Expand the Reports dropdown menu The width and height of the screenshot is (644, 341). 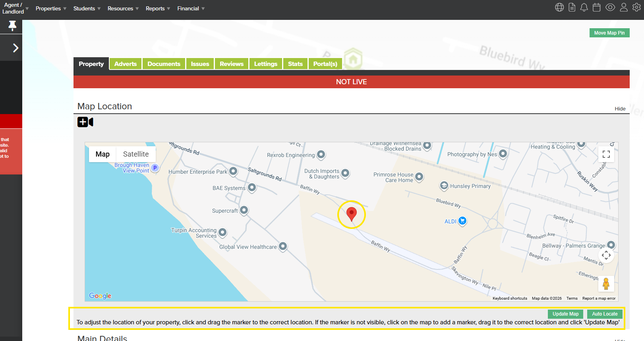click(x=157, y=8)
